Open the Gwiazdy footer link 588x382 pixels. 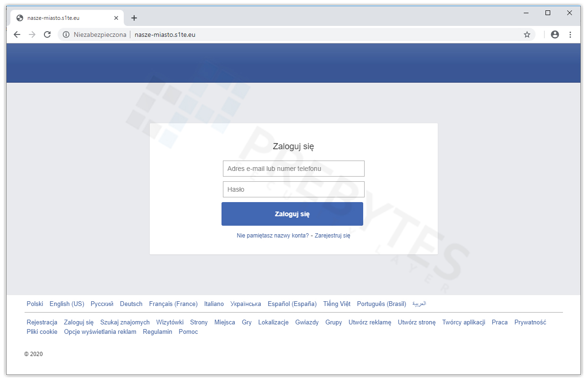point(307,323)
